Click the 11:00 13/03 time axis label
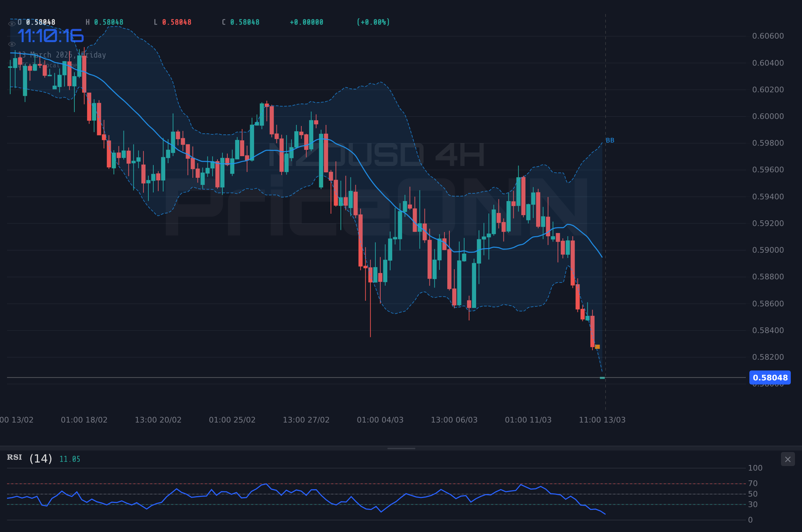Image resolution: width=802 pixels, height=532 pixels. [x=602, y=420]
